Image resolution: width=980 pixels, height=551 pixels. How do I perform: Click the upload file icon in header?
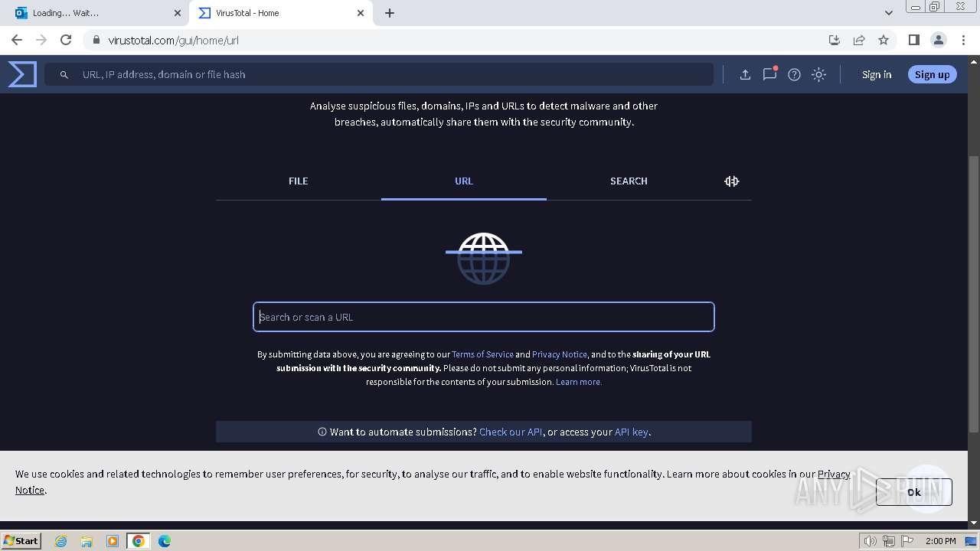pos(745,74)
